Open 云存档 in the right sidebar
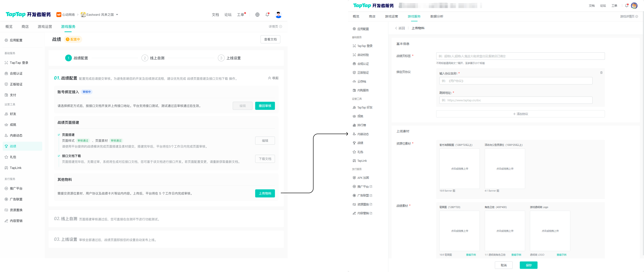 pyautogui.click(x=362, y=82)
